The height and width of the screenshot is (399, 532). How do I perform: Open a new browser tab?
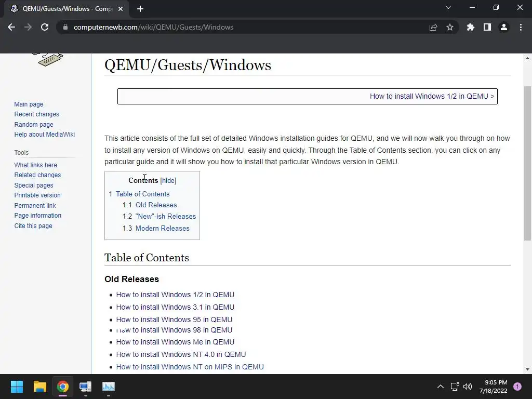point(140,9)
